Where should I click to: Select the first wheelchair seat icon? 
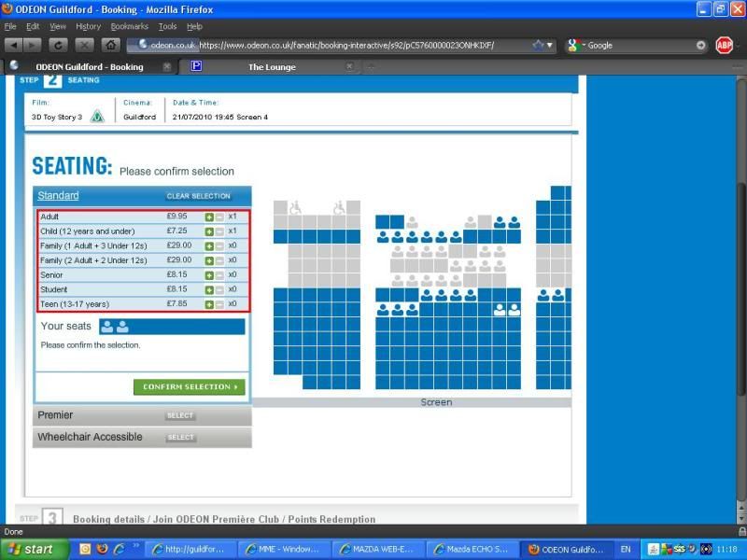tap(296, 208)
